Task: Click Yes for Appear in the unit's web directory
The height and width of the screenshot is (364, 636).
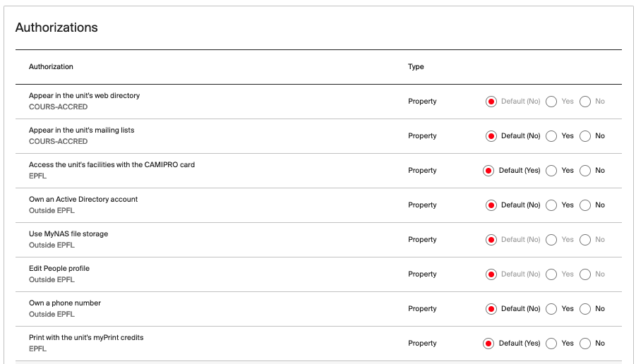Action: point(551,102)
